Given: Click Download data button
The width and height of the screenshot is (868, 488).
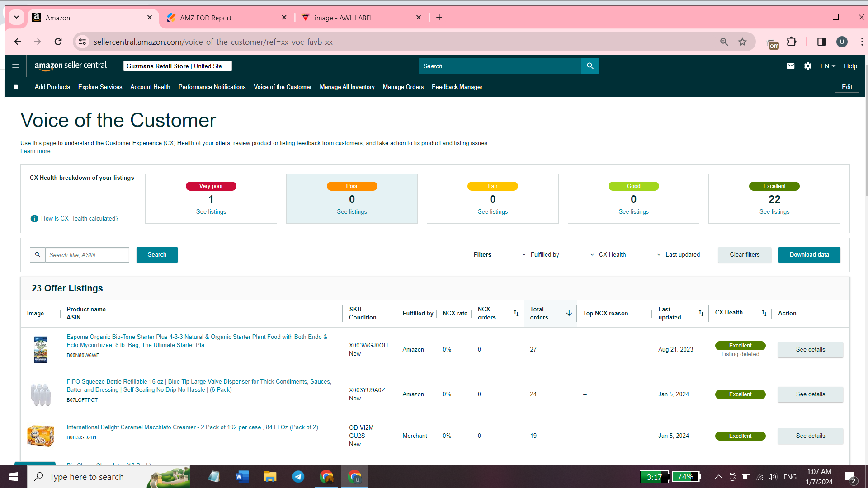Looking at the screenshot, I should pos(809,255).
